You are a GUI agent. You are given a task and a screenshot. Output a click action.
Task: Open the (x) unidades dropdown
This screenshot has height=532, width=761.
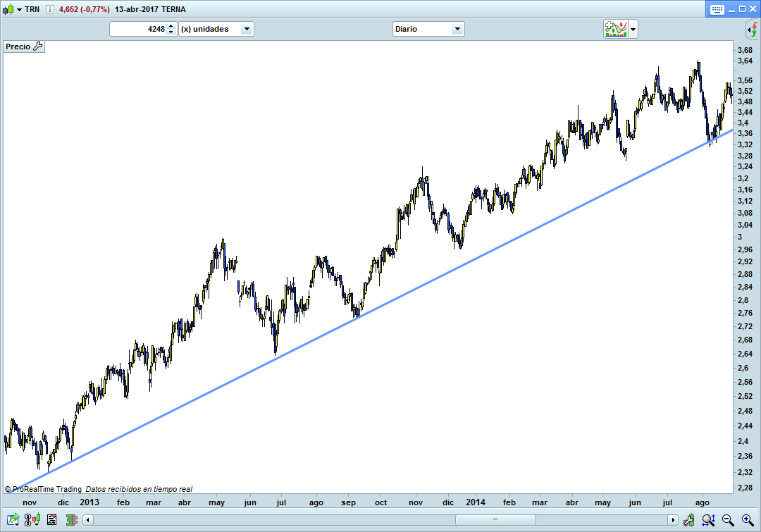216,29
